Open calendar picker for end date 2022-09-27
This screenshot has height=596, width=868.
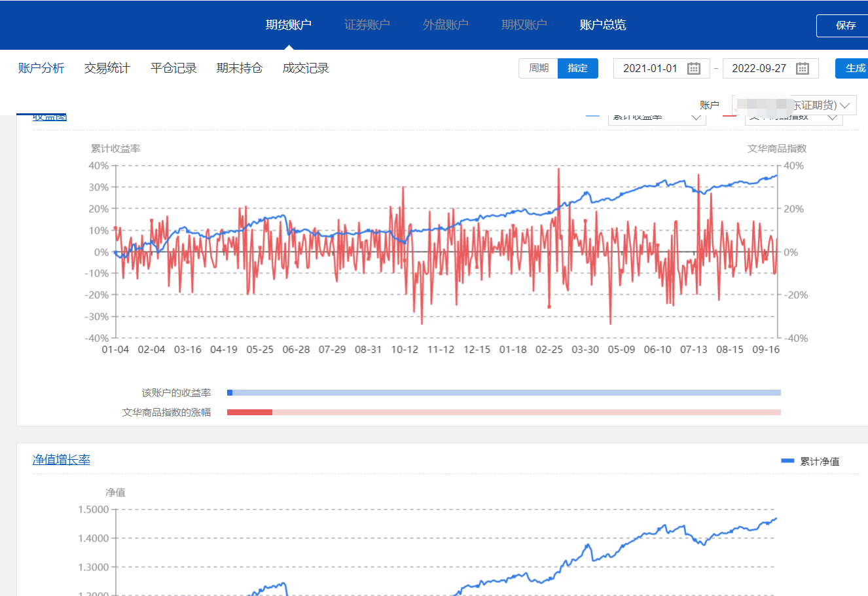coord(803,68)
